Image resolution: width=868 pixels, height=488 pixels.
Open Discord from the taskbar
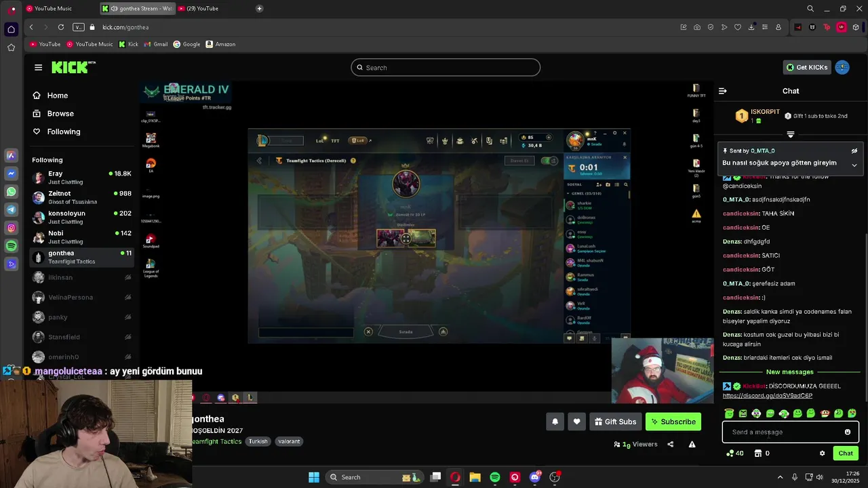tap(535, 477)
